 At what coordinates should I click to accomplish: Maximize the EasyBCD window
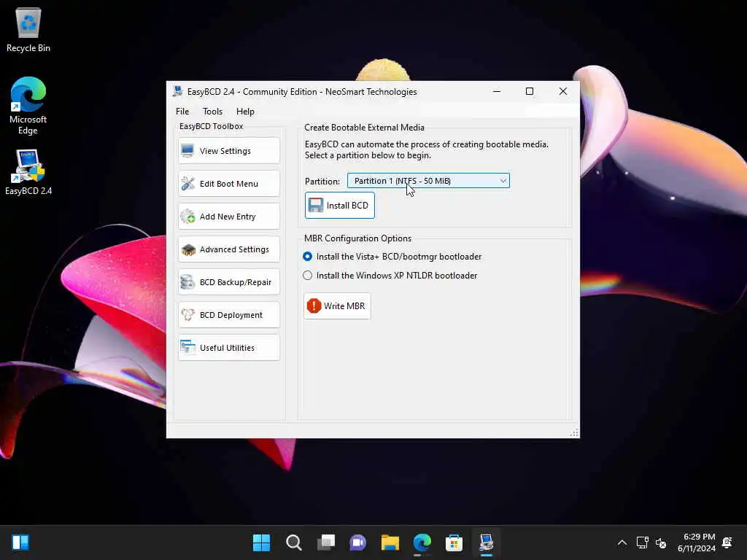pyautogui.click(x=530, y=91)
